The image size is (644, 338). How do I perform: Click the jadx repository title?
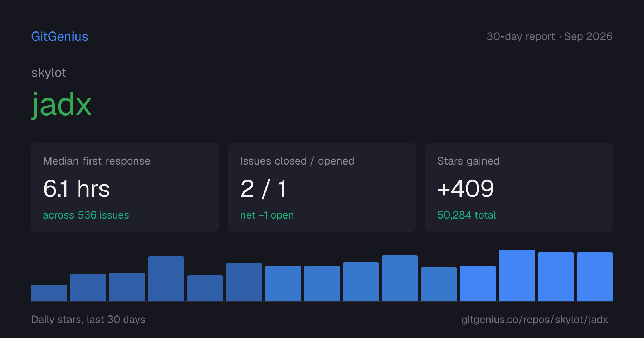click(x=62, y=105)
